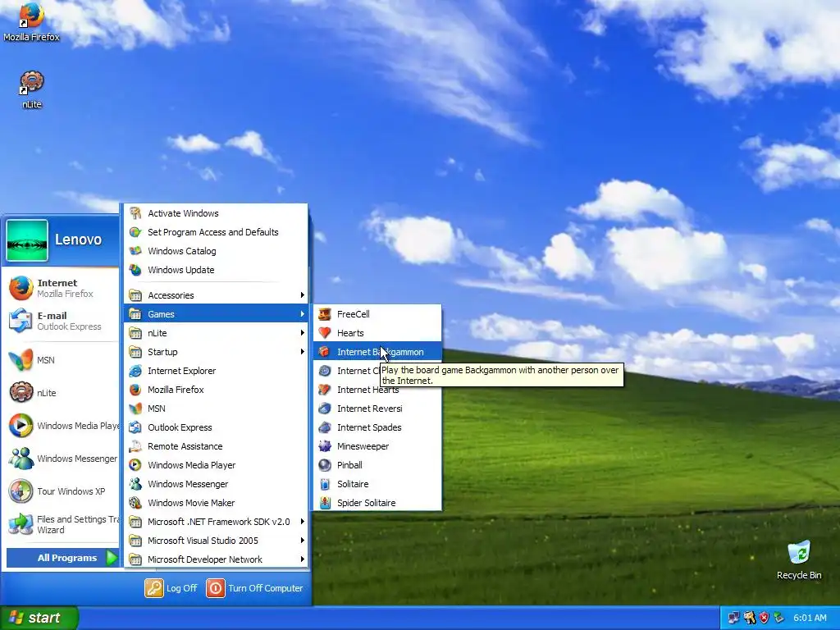
Task: Expand the nLite programs submenu arrow
Action: pyautogui.click(x=302, y=333)
